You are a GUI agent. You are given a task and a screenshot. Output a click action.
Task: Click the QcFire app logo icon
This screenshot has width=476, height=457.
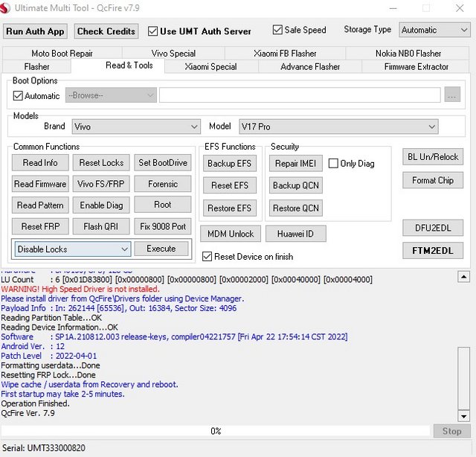[x=5, y=7]
